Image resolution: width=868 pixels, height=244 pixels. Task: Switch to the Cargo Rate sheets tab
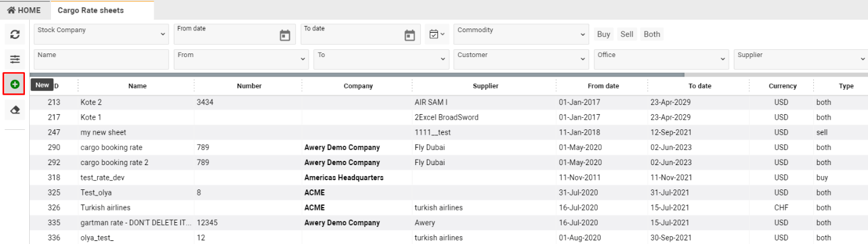tap(91, 10)
